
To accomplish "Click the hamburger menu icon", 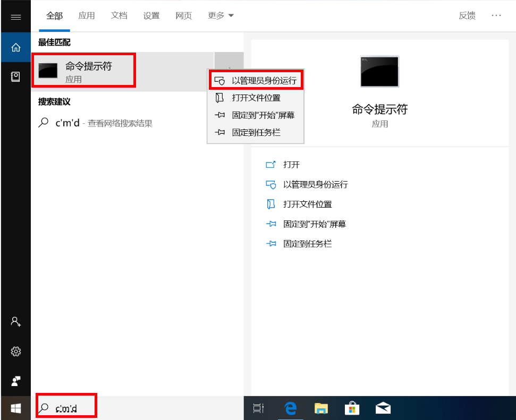I will coord(15,16).
